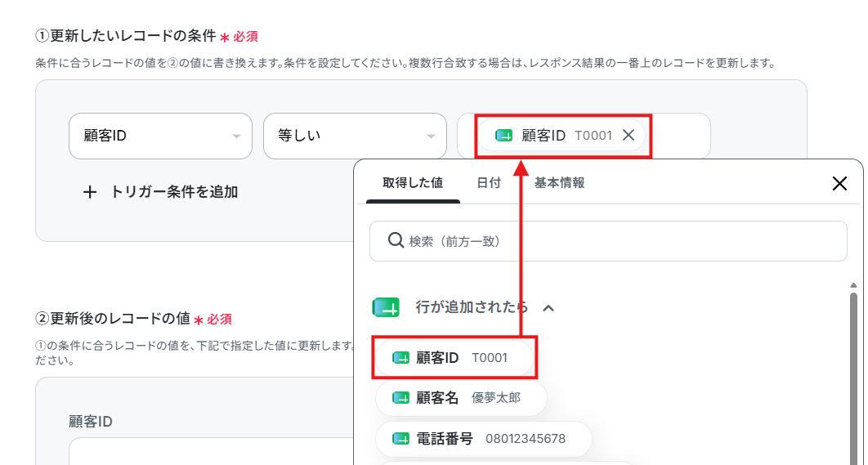The height and width of the screenshot is (465, 868).
Task: Click the sheet icon beside 行が追加されたら
Action: point(386,307)
